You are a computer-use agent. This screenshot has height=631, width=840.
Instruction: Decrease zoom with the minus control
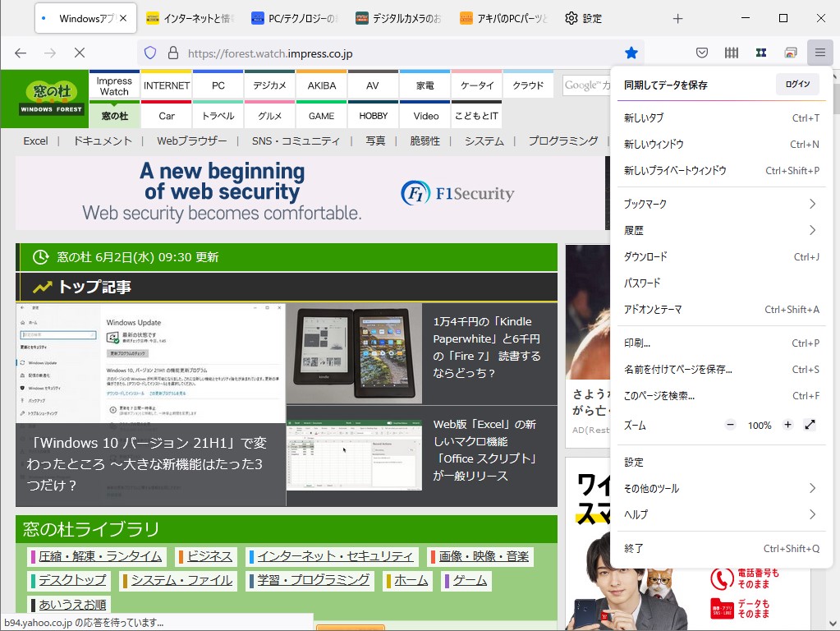(730, 425)
